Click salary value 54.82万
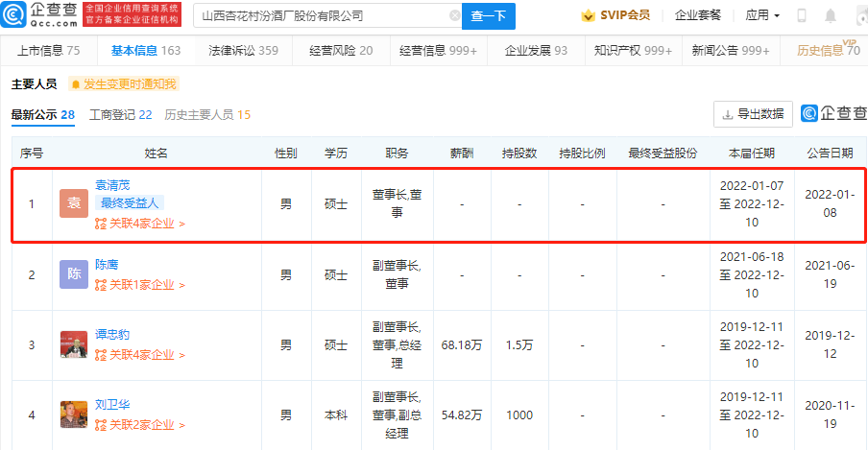Screen dimensions: 868x450 pos(462,415)
